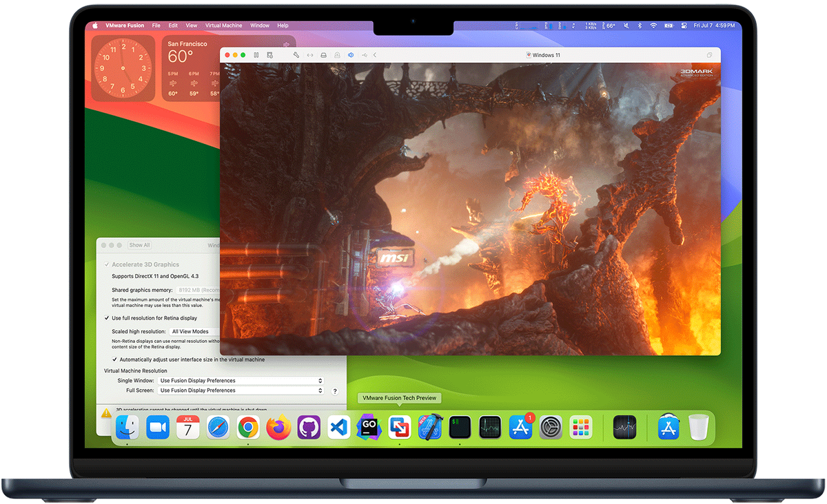The image size is (827, 504).
Task: Open the Window menu
Action: pos(260,25)
